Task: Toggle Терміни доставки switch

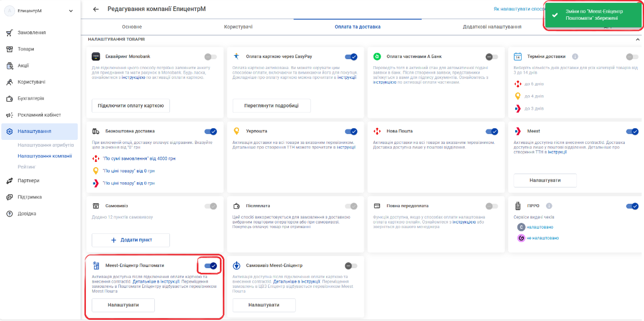Action: [x=632, y=57]
